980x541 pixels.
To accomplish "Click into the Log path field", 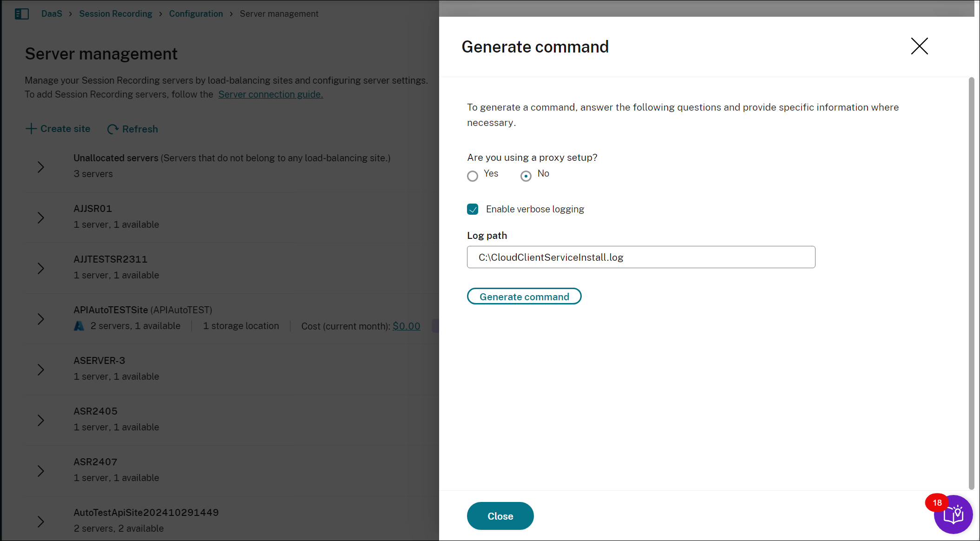I will click(640, 257).
